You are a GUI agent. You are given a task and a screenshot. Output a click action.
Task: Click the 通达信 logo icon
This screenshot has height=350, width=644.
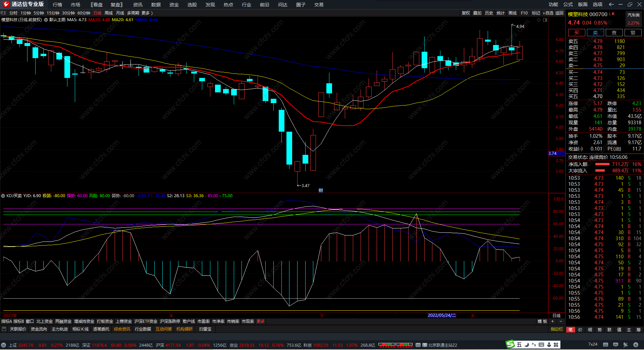(6, 4)
